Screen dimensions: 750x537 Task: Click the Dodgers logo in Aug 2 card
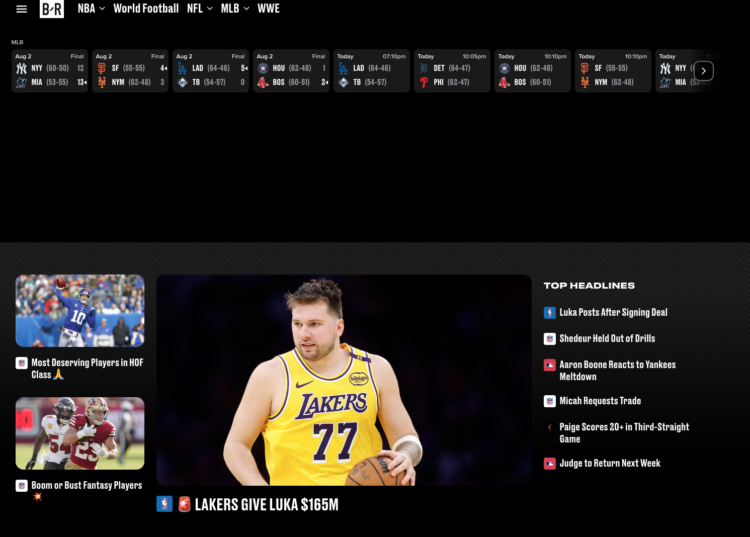tap(182, 68)
